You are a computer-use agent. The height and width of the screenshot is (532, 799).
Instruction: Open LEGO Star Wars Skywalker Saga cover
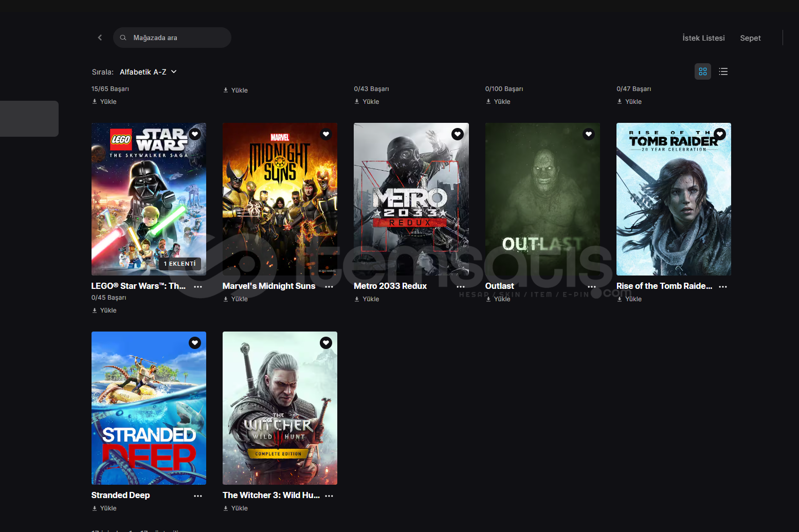(x=149, y=199)
